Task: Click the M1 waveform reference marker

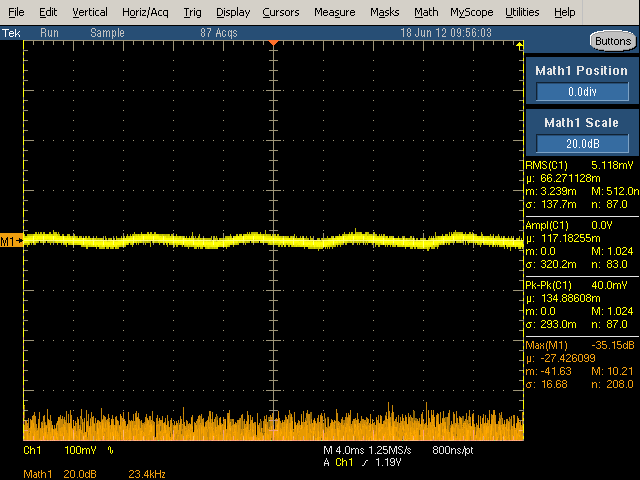Action: (11, 241)
